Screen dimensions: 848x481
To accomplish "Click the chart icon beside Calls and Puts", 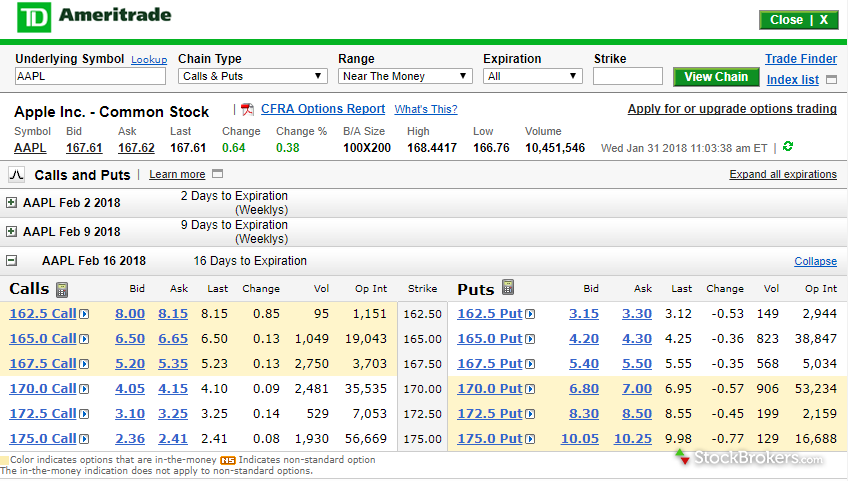I will [16, 174].
